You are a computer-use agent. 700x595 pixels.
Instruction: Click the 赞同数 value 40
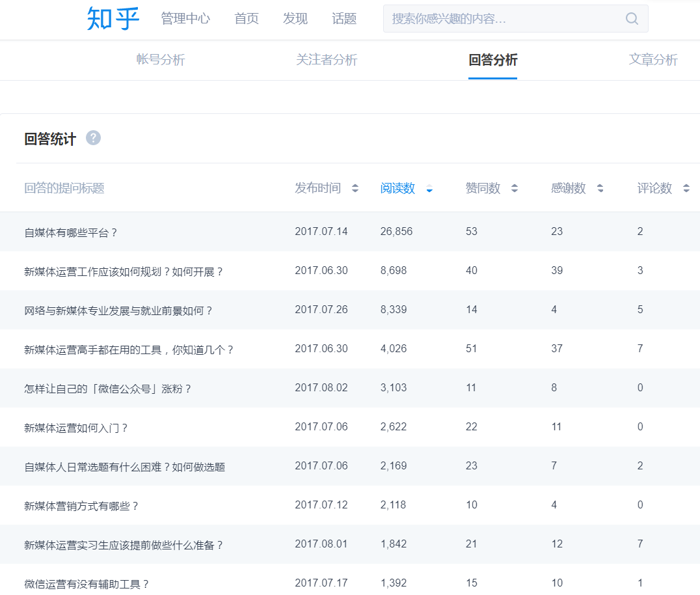coord(472,271)
